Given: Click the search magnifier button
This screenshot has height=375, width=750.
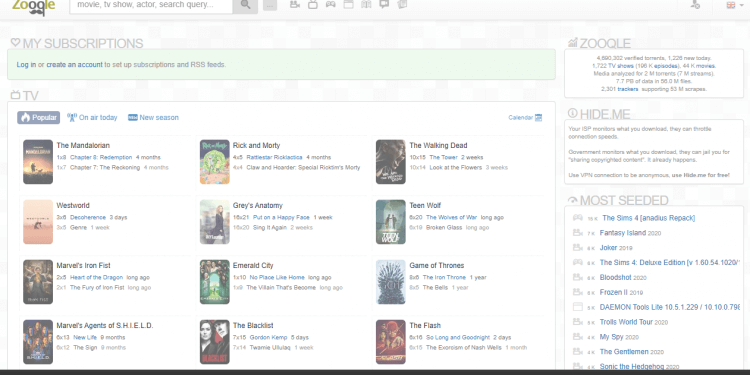Looking at the screenshot, I should point(245,5).
